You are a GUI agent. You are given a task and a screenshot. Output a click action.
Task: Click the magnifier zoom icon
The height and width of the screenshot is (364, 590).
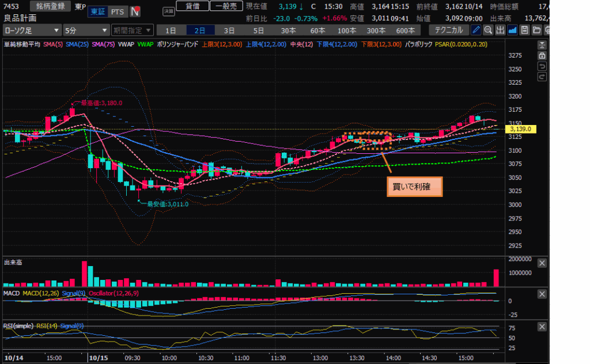coord(489,30)
